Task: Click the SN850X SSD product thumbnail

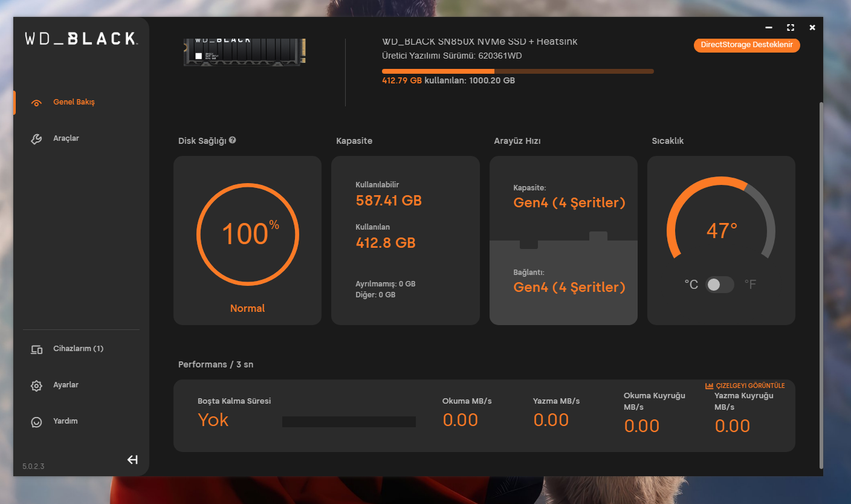Action: (244, 52)
